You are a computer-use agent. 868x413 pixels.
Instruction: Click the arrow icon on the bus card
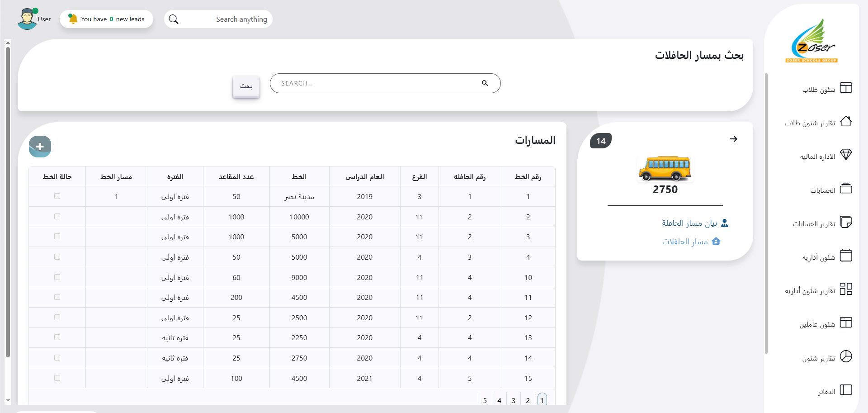tap(733, 139)
